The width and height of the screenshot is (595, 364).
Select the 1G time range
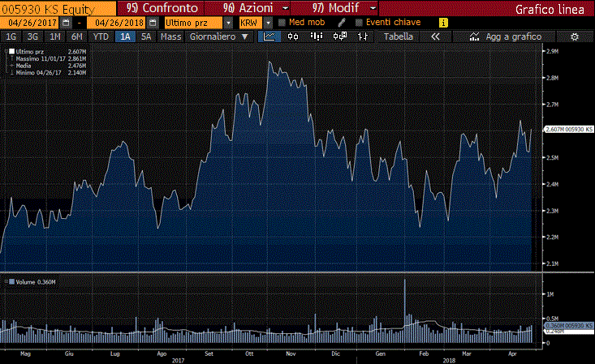coord(11,36)
